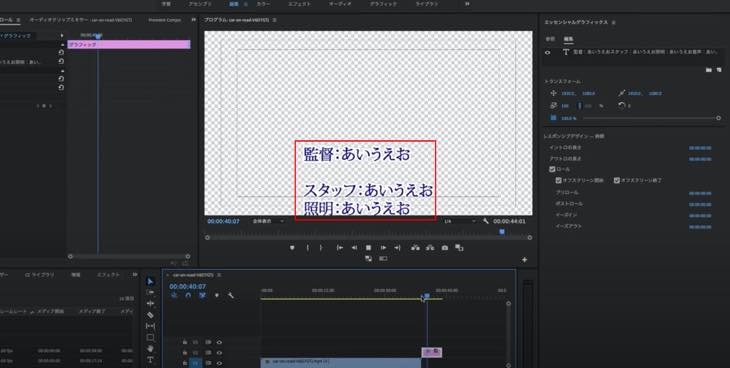
Task: Open the 1/4 playback resolution dropdown
Action: click(x=460, y=221)
